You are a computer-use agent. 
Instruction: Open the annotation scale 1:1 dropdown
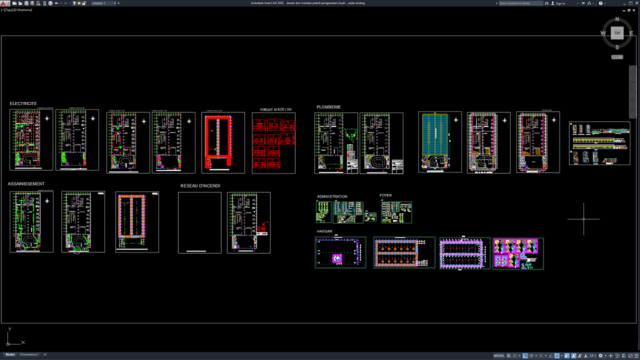[593, 356]
